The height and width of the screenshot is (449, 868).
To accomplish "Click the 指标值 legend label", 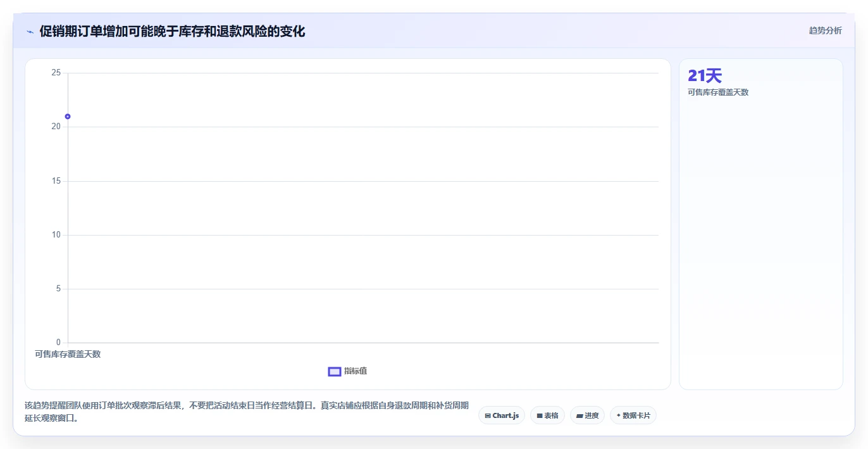I will point(356,371).
